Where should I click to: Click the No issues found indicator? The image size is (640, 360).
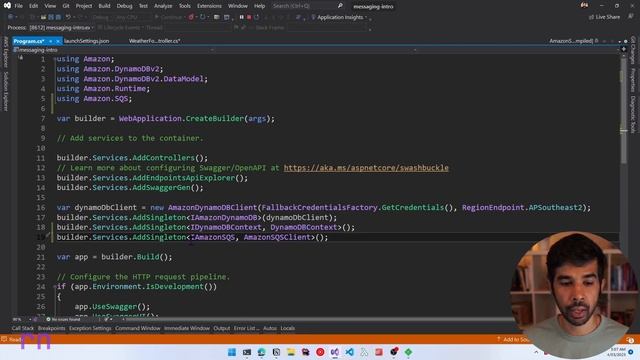(63, 319)
